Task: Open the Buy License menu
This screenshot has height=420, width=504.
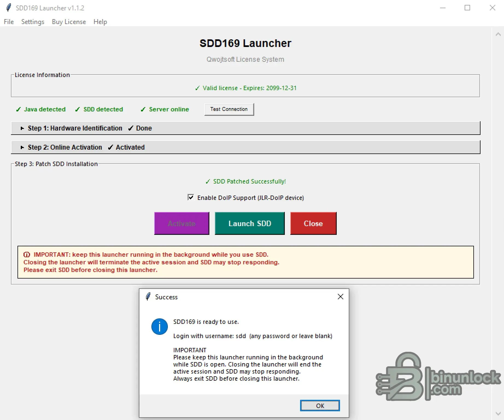Action: click(69, 22)
